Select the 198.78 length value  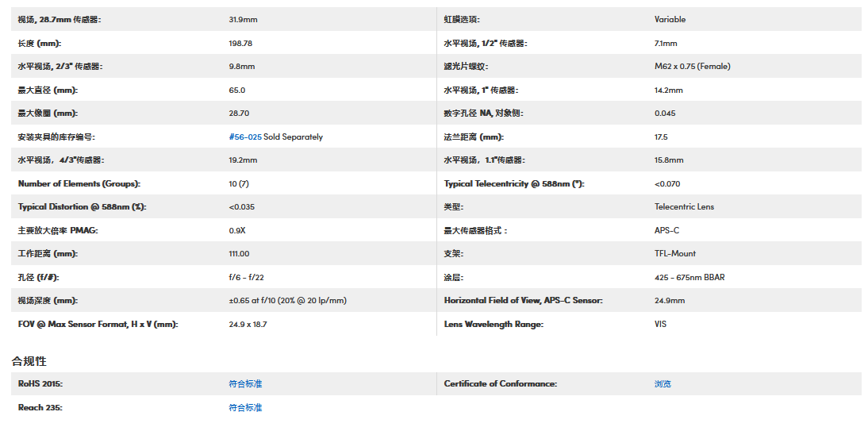240,43
